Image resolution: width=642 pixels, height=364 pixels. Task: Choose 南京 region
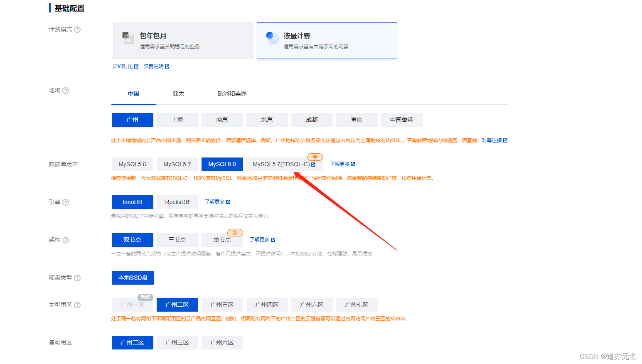(x=222, y=120)
